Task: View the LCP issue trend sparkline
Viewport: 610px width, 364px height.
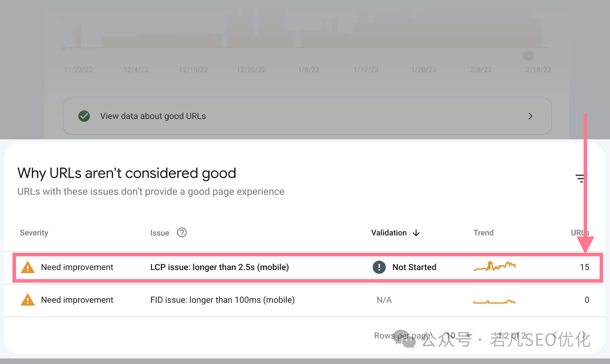Action: (x=494, y=266)
